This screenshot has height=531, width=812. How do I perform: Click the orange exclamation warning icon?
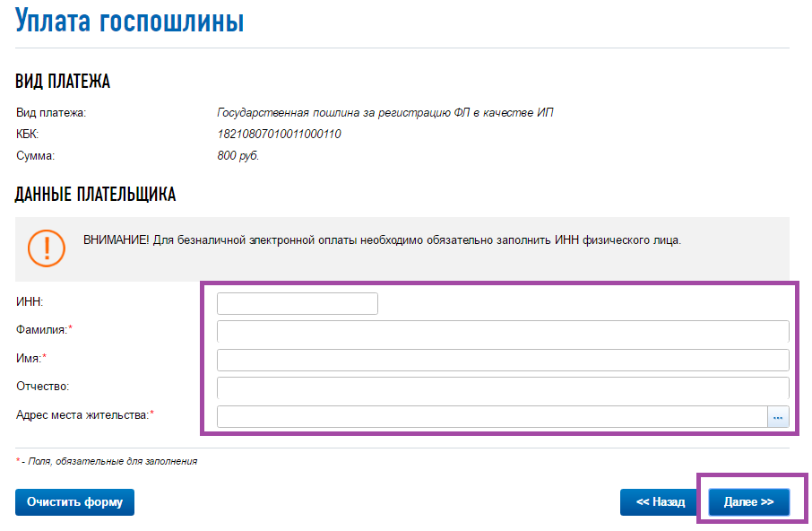tap(47, 248)
